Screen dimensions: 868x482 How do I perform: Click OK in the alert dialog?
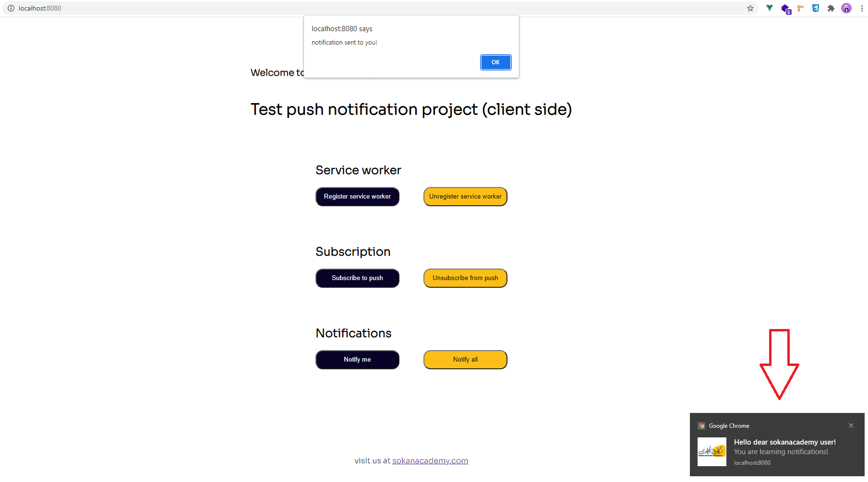(495, 62)
